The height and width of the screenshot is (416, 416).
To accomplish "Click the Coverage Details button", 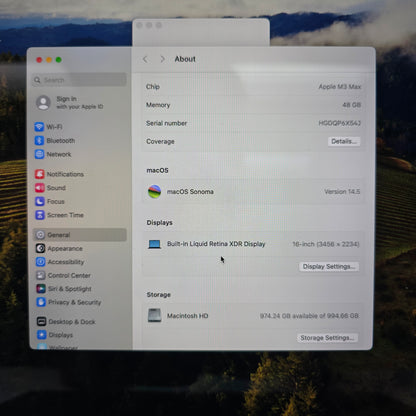I will 344,141.
